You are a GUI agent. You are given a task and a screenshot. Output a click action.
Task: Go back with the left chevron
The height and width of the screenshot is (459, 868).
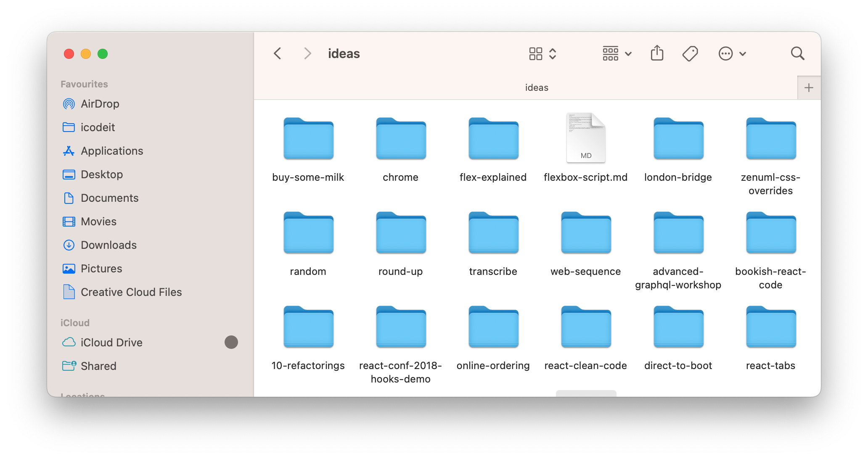[x=278, y=53]
